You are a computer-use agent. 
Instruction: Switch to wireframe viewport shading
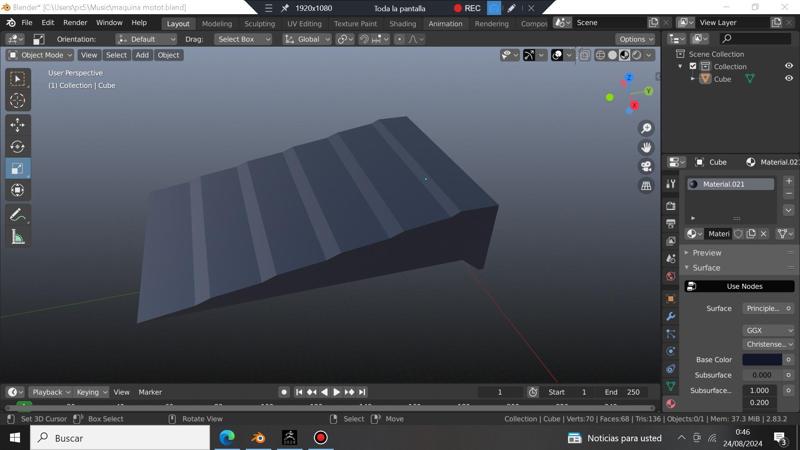pyautogui.click(x=601, y=55)
